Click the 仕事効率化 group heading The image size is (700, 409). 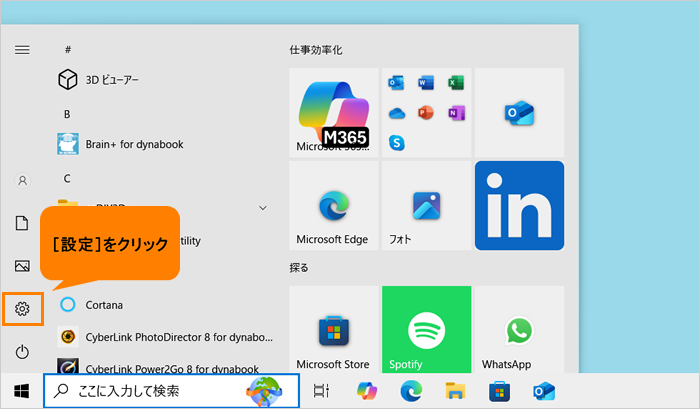tap(316, 50)
